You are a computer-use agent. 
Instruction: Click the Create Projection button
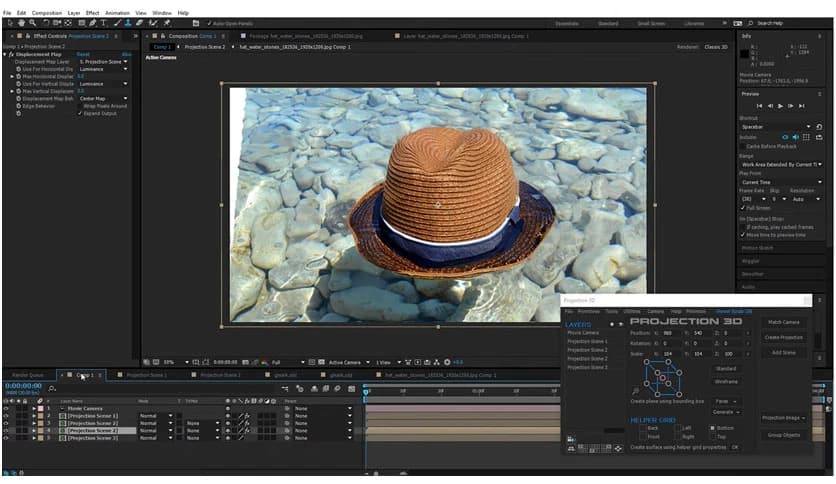pyautogui.click(x=783, y=337)
